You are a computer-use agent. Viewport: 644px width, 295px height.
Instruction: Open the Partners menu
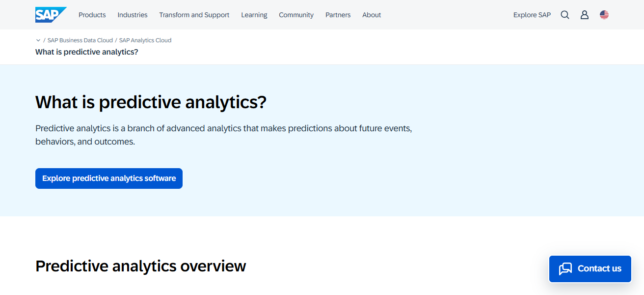(x=338, y=15)
